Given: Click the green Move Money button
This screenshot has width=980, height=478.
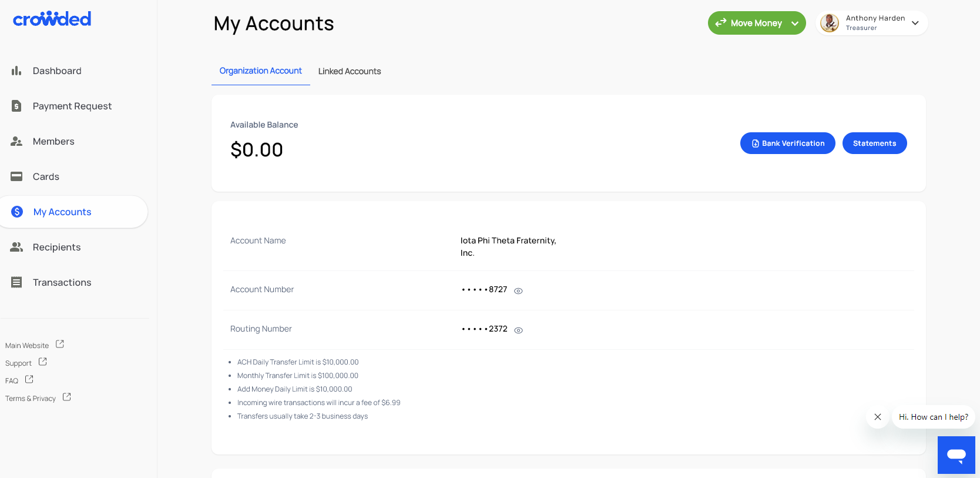Looking at the screenshot, I should (x=757, y=23).
